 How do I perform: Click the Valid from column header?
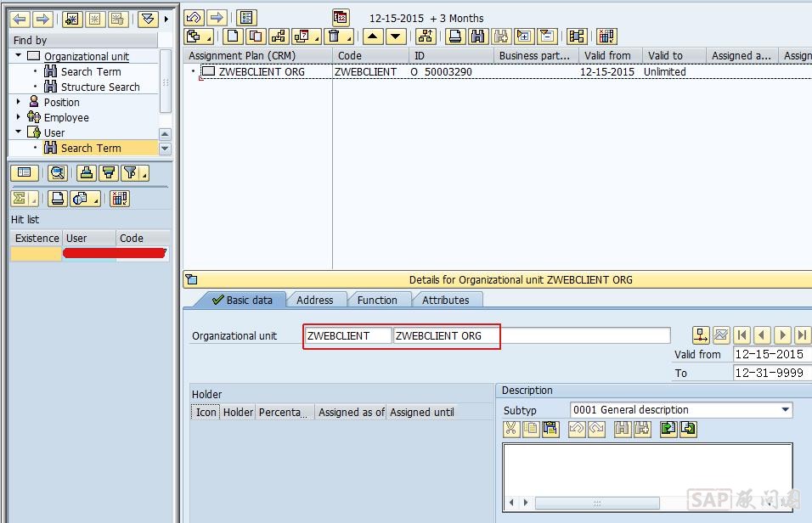(x=607, y=55)
